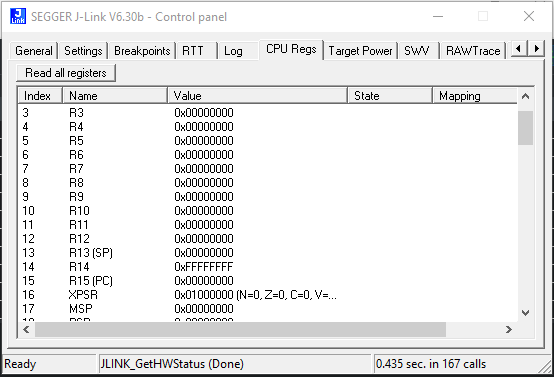This screenshot has height=377, width=554.
Task: Click the vertical scrollbar up arrow
Action: [525, 96]
